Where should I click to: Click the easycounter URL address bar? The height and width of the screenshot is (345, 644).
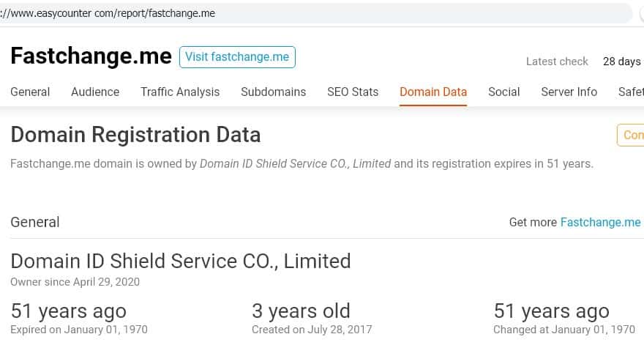click(x=315, y=13)
